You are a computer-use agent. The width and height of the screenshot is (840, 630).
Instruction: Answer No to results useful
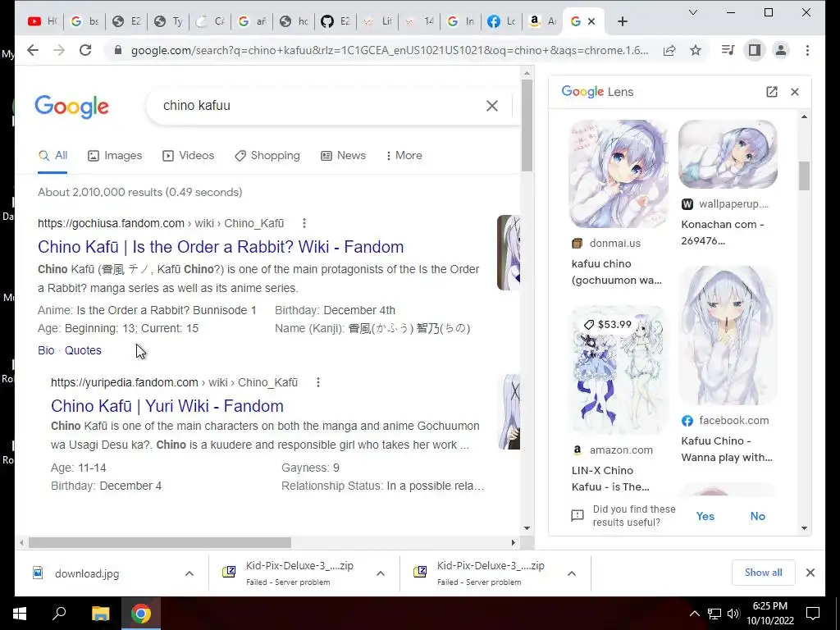757,516
